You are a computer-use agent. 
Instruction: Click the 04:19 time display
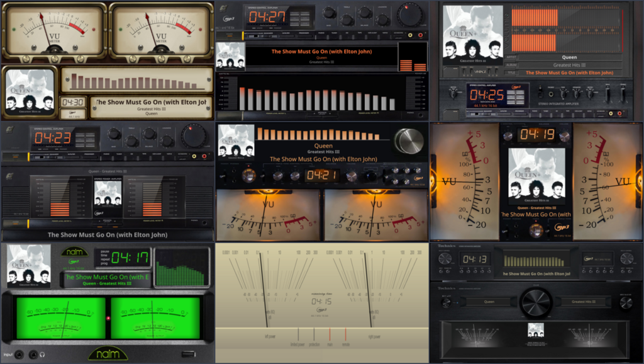click(537, 134)
